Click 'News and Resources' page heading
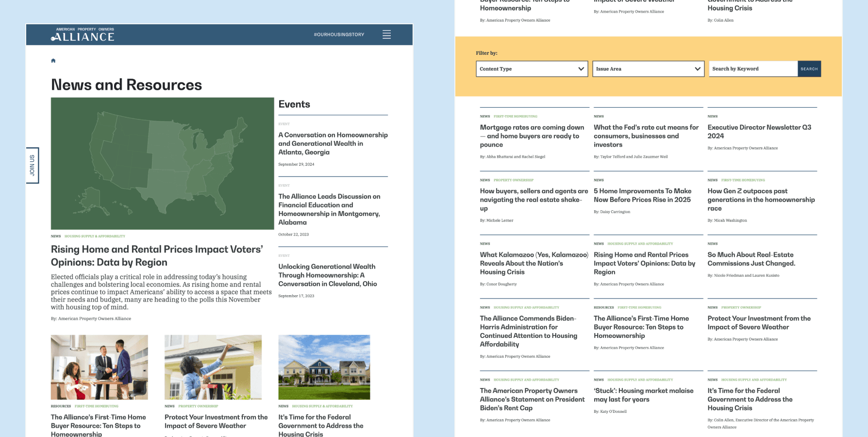The width and height of the screenshot is (868, 437). coord(126,85)
